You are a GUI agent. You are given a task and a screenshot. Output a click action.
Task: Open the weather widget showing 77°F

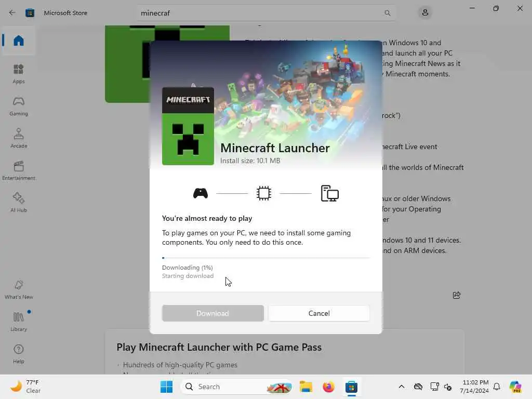[x=25, y=387]
